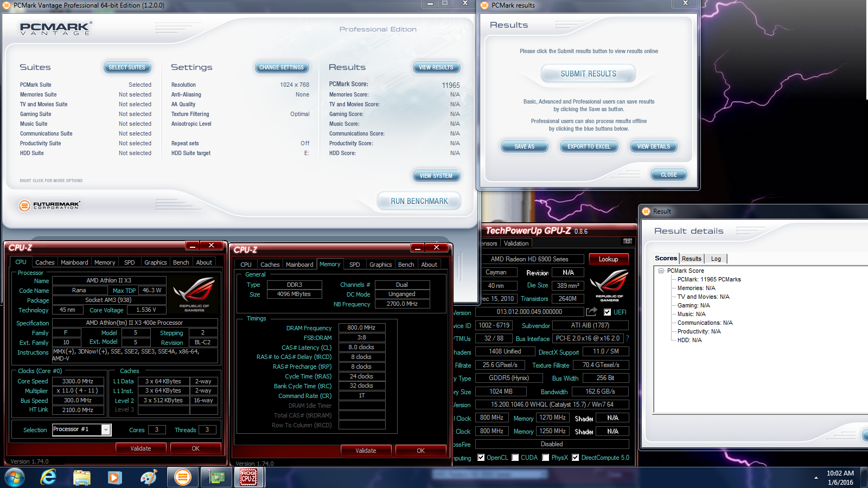
Task: Click the Futuremark Corporation logo
Action: (50, 206)
